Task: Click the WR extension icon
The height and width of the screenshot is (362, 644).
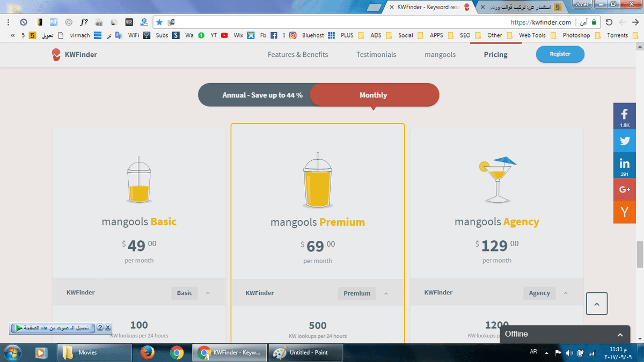Action: coord(129,23)
